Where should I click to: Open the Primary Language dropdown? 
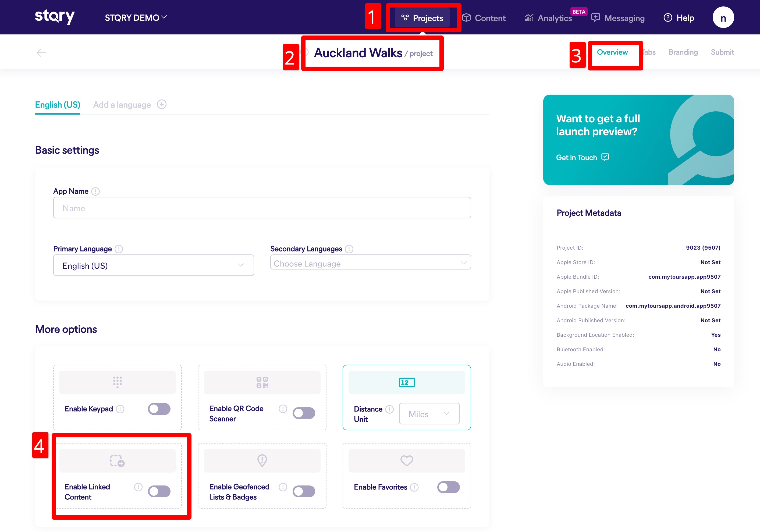154,265
